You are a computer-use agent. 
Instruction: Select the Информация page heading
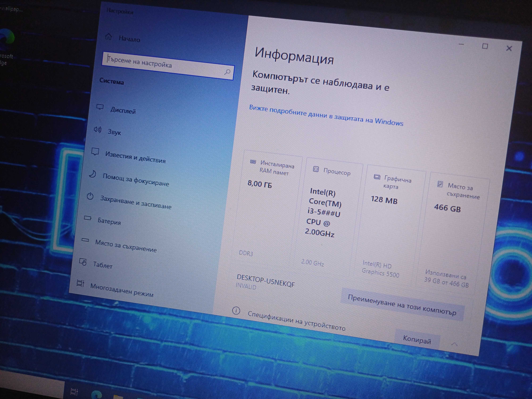point(294,56)
